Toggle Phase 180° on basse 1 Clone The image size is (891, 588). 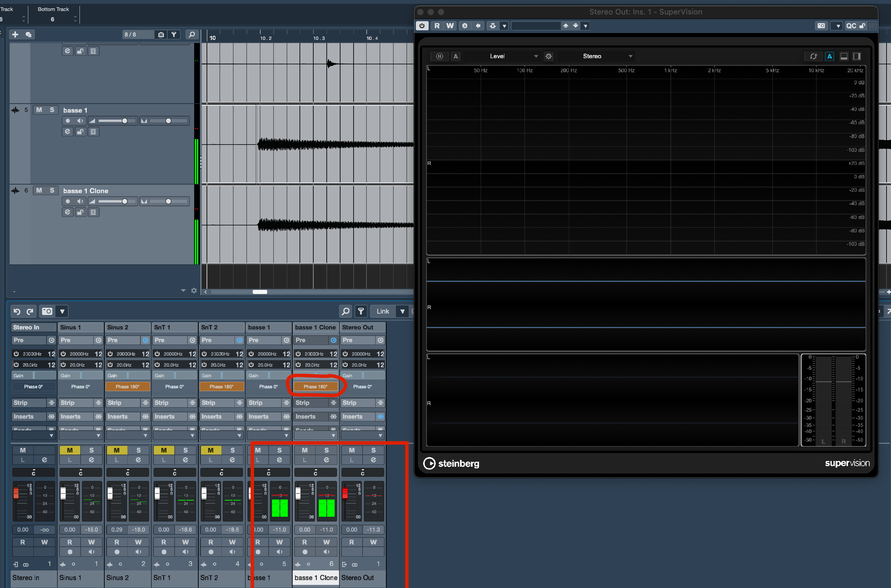[315, 387]
